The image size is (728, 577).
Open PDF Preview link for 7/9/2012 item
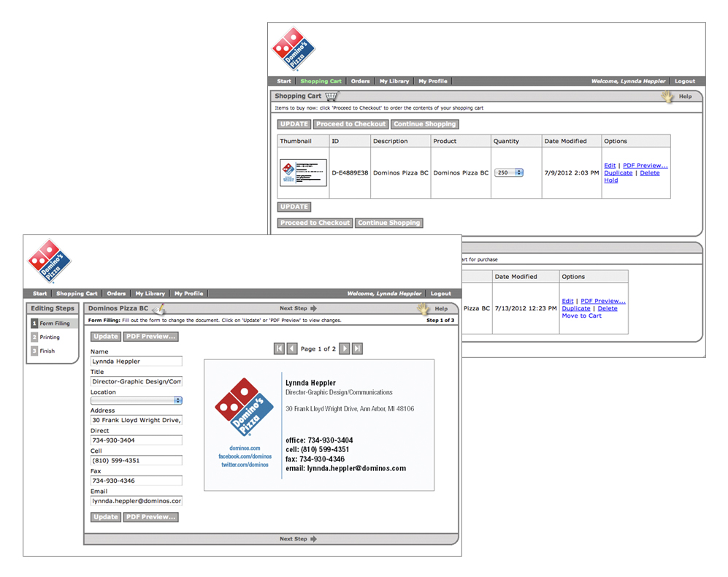pyautogui.click(x=645, y=165)
